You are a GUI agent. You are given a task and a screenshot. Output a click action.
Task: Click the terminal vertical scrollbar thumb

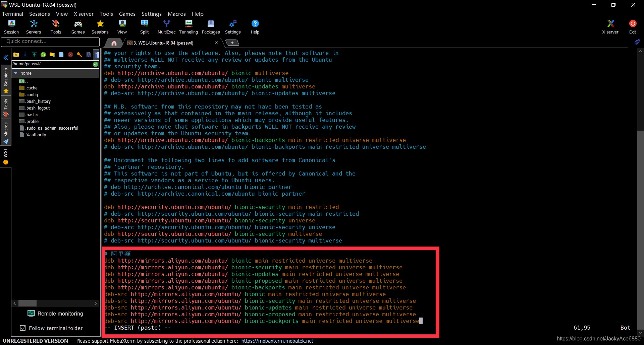point(640,229)
